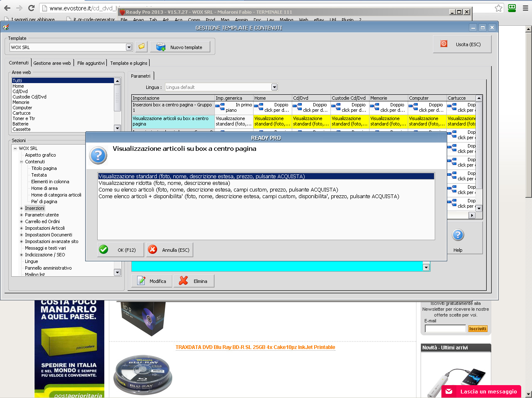Expand the Inserzioni tree node
Screen dimensions: 532x398
click(x=22, y=208)
